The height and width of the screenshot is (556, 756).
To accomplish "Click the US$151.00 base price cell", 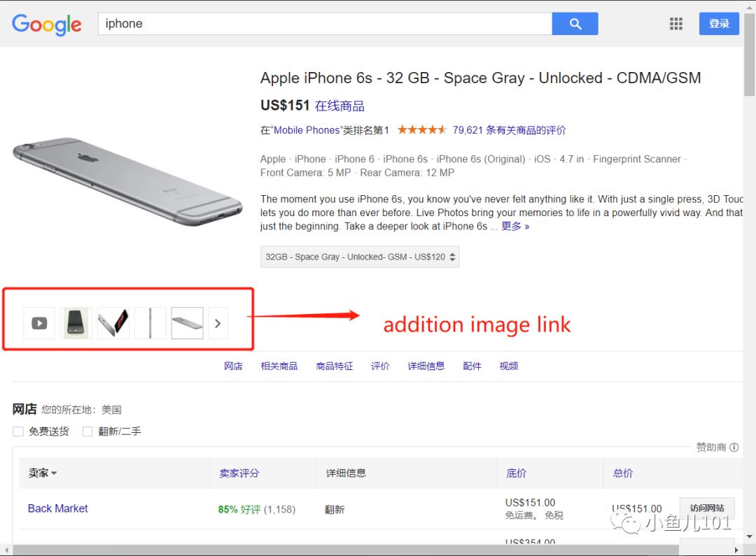I will tap(531, 503).
